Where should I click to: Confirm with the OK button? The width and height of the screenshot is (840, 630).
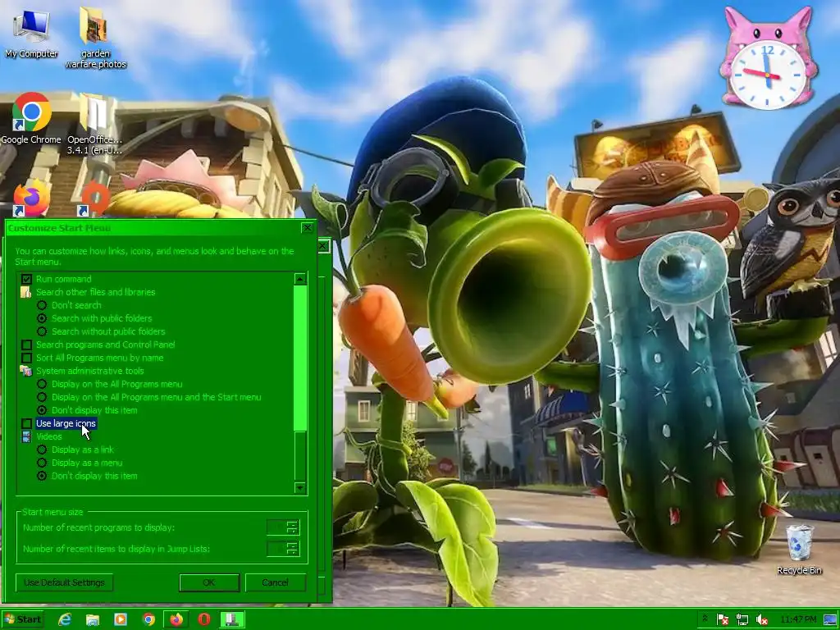pyautogui.click(x=209, y=582)
